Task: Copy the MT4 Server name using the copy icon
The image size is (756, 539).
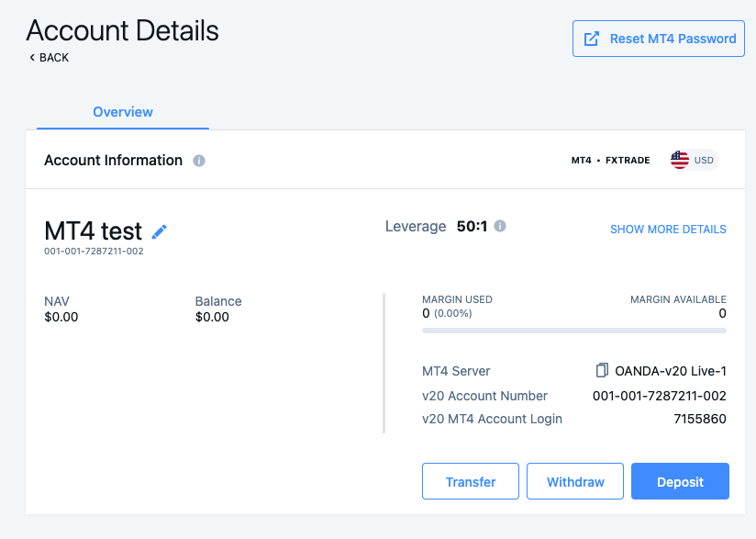Action: pyautogui.click(x=602, y=371)
